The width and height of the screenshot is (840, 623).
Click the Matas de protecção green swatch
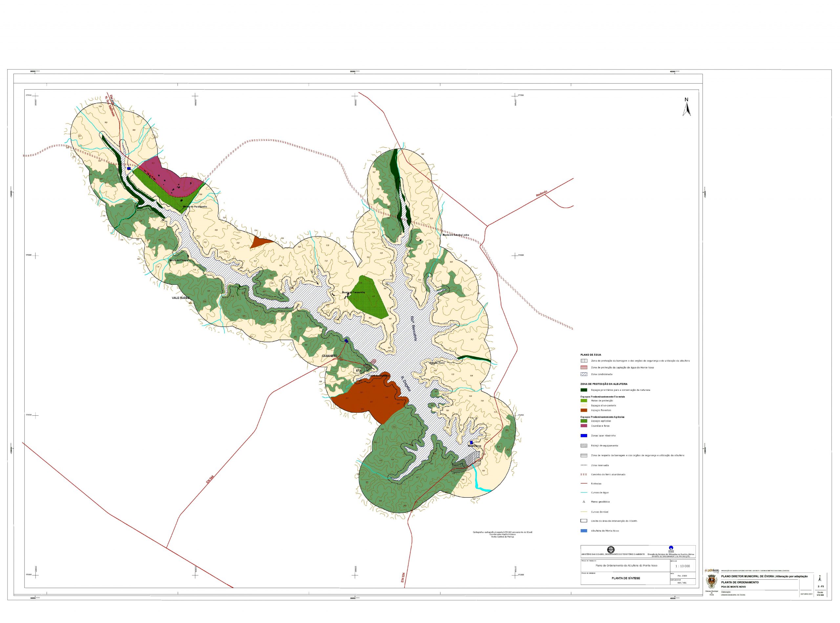click(584, 401)
